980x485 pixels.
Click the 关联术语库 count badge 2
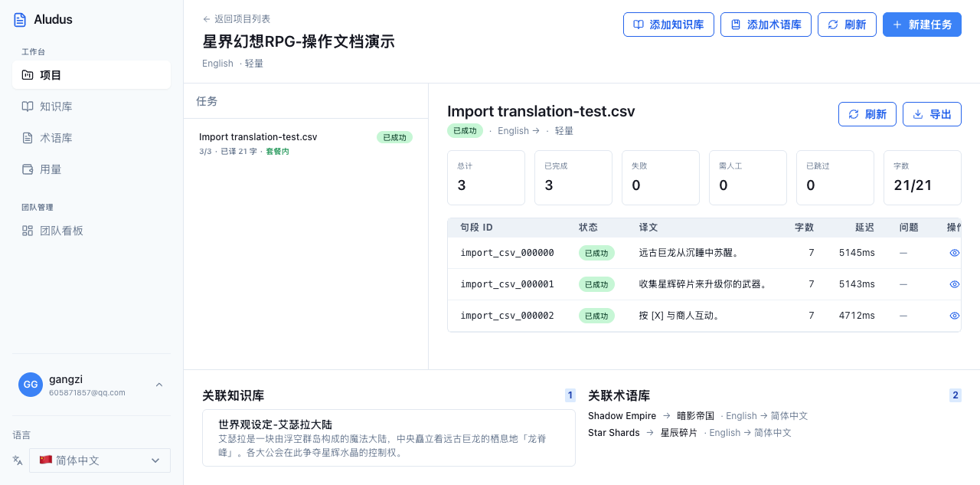click(955, 395)
